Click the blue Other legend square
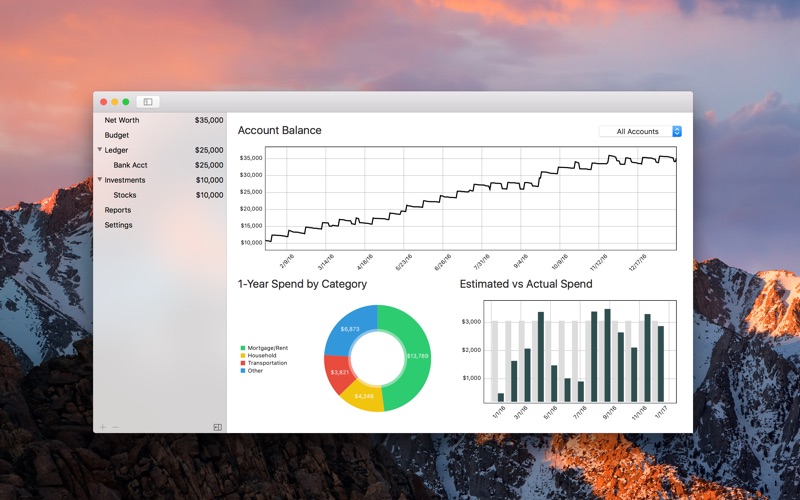Viewport: 800px width, 500px height. pos(243,371)
